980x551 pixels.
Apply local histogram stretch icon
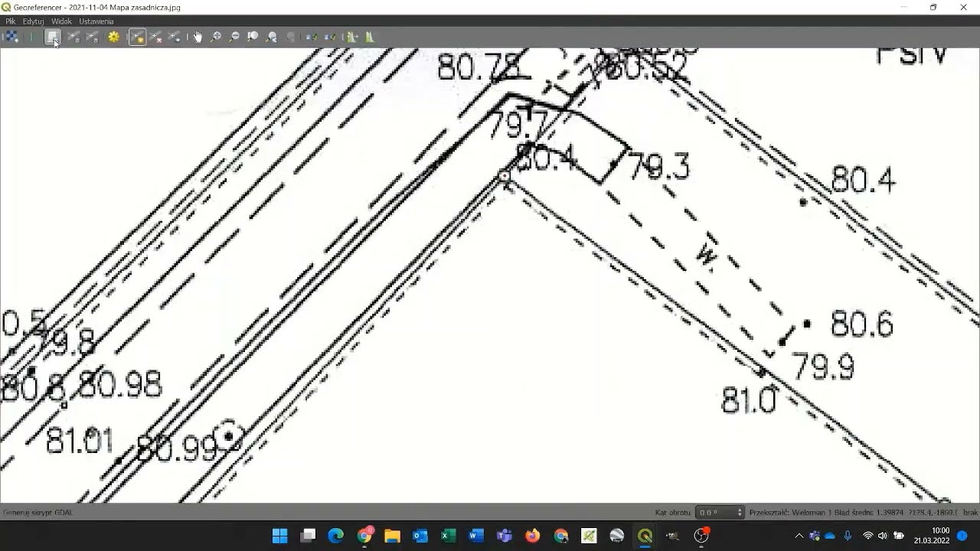click(370, 37)
